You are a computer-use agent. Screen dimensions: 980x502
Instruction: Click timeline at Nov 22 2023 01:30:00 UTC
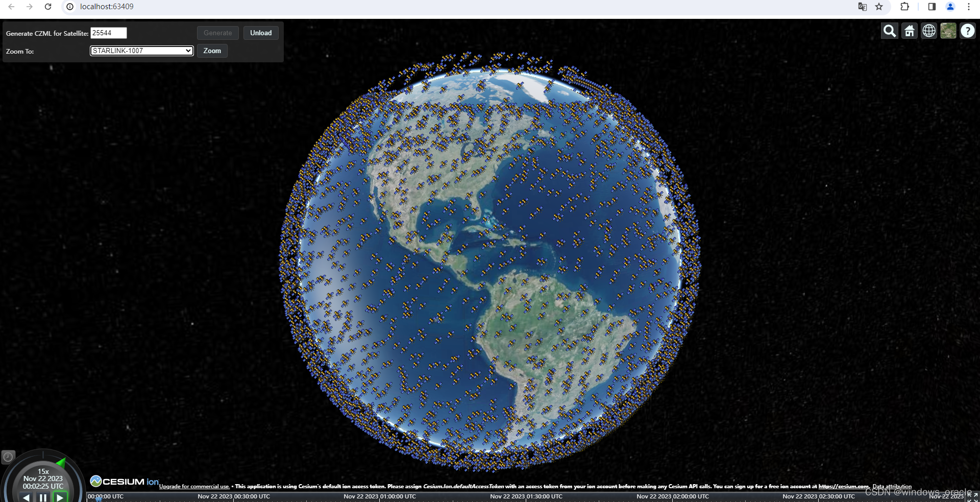point(526,496)
